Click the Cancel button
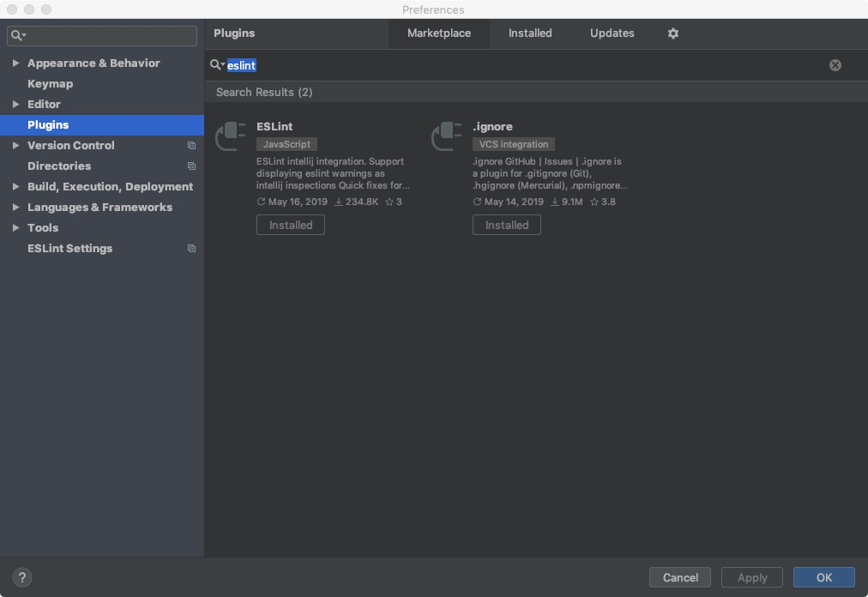The width and height of the screenshot is (868, 597). [x=680, y=577]
